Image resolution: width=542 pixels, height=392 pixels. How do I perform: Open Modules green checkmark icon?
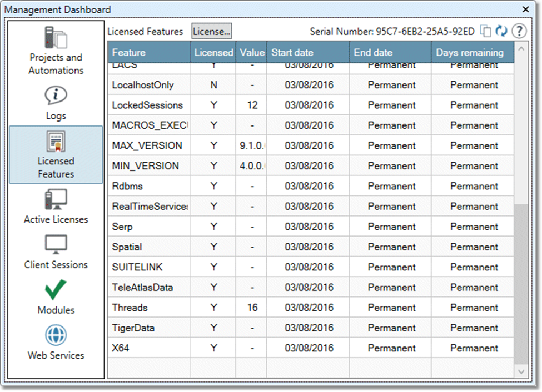click(56, 289)
